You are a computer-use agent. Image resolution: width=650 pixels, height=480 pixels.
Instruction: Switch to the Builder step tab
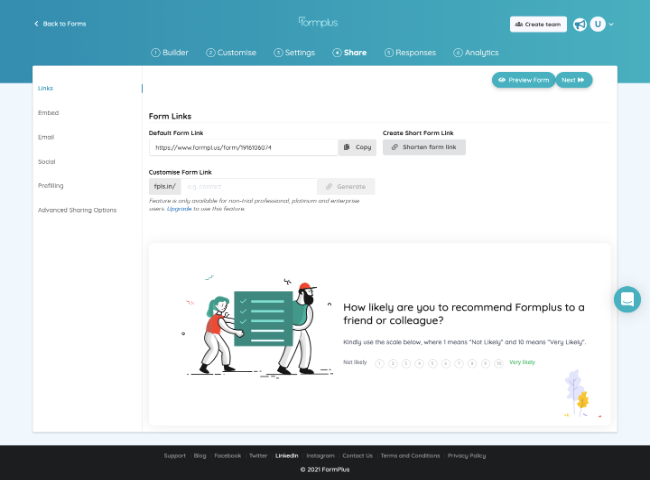point(170,53)
